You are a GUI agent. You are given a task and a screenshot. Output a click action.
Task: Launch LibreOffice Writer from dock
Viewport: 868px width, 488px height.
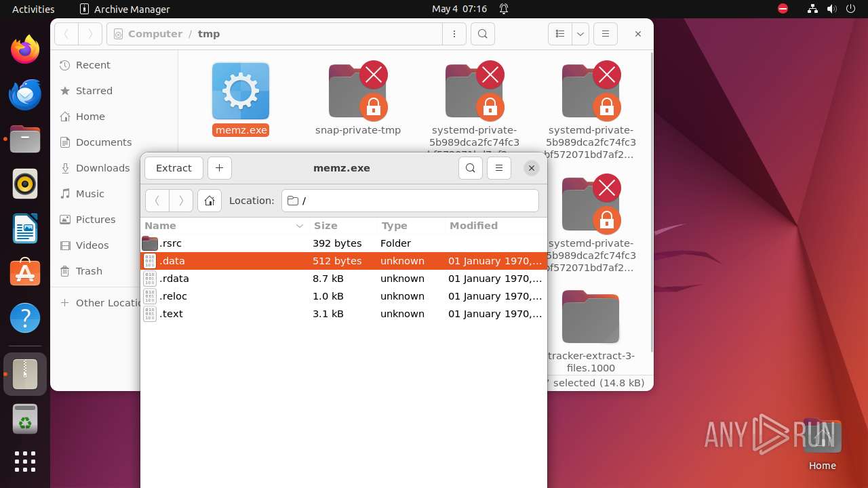(25, 228)
